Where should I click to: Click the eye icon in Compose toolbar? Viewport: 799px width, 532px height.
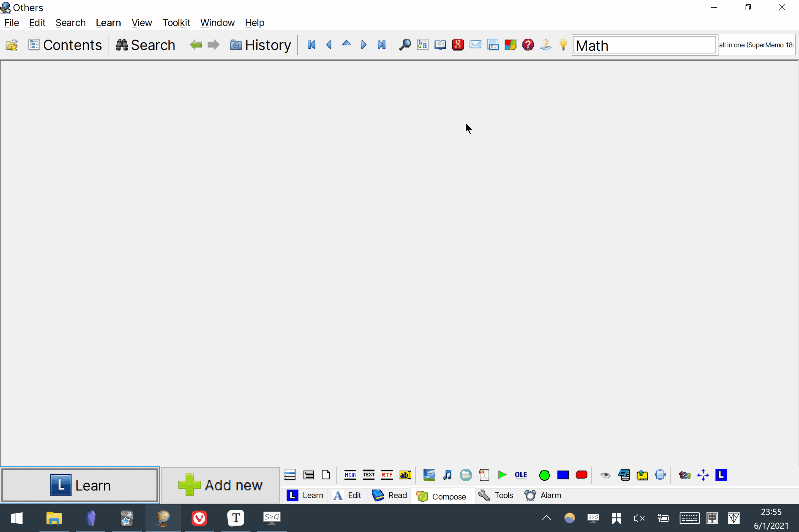coord(605,475)
